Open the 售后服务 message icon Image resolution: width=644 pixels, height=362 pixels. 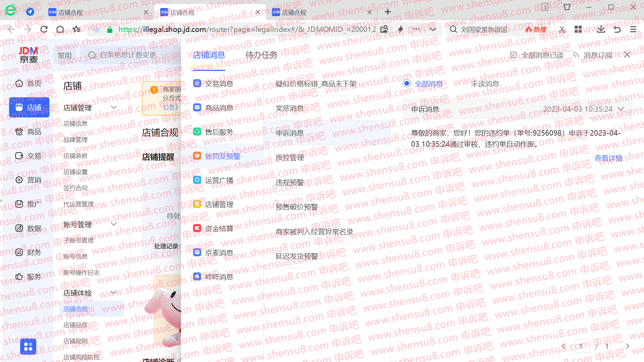click(x=197, y=132)
